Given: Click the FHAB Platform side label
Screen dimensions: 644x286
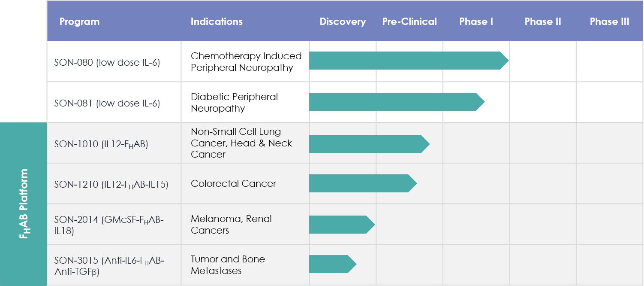Looking at the screenshot, I should (24, 204).
